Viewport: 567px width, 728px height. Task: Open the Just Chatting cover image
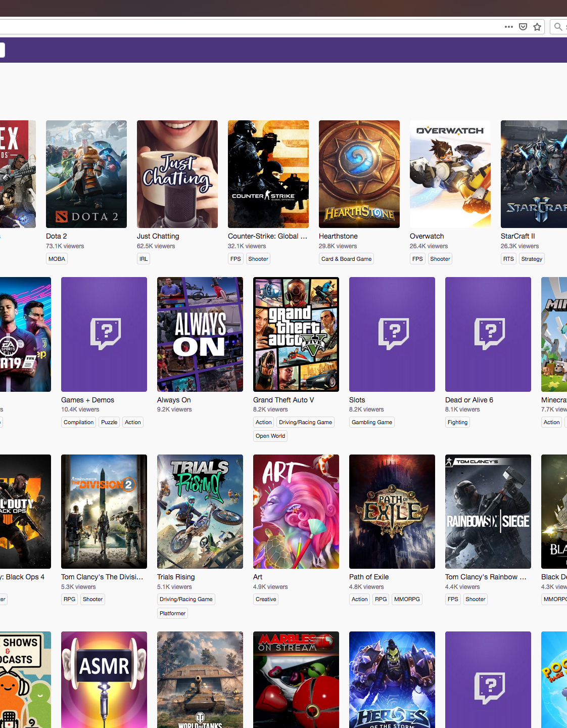click(177, 174)
